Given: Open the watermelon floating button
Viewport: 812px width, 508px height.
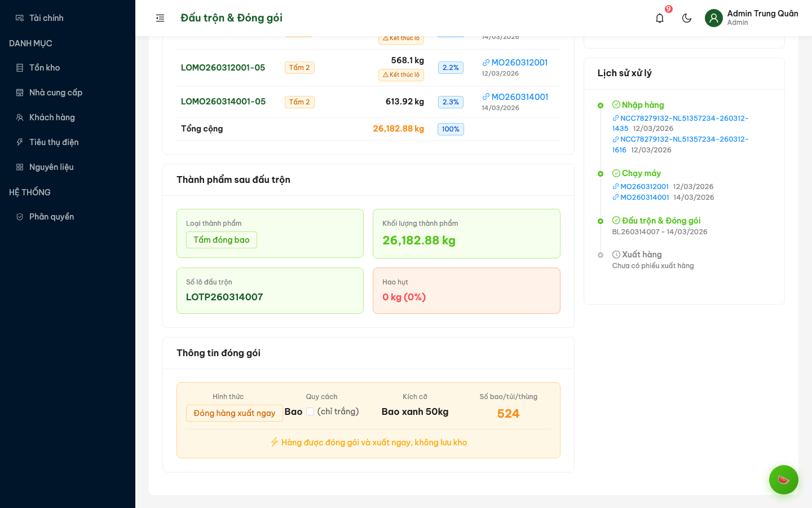Looking at the screenshot, I should click(783, 480).
